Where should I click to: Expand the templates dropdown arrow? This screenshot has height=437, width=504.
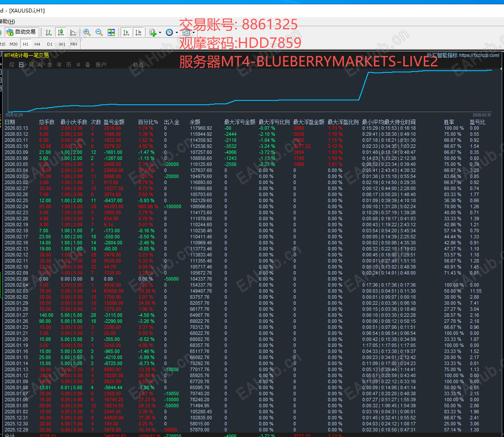click(x=193, y=32)
